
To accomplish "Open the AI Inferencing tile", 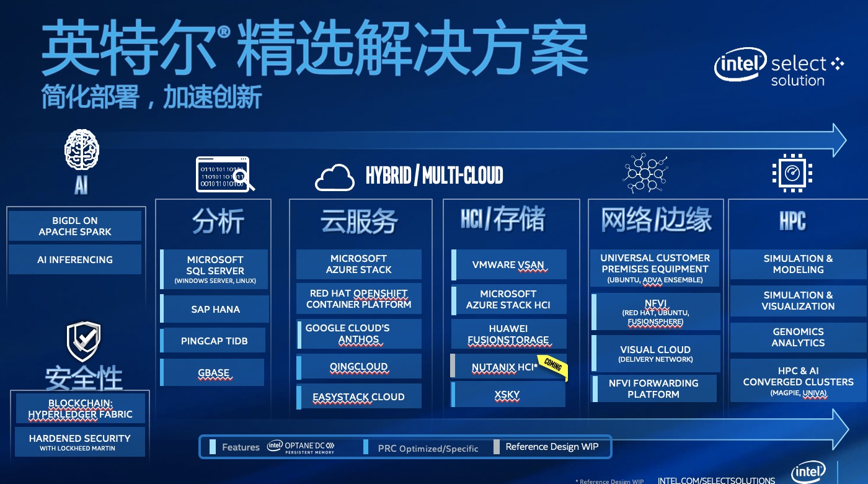I will pos(75,259).
